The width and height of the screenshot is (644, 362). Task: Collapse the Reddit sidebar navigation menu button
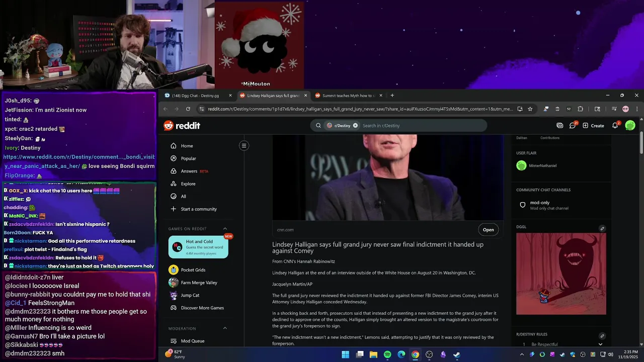click(244, 146)
